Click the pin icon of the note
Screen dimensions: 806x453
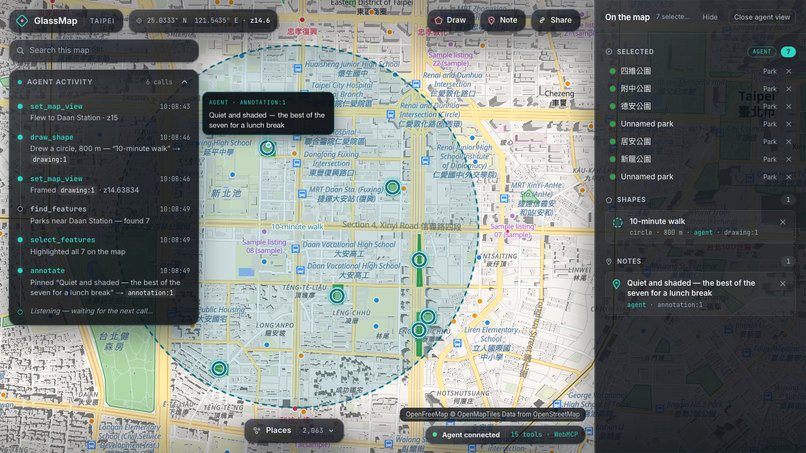(x=616, y=284)
